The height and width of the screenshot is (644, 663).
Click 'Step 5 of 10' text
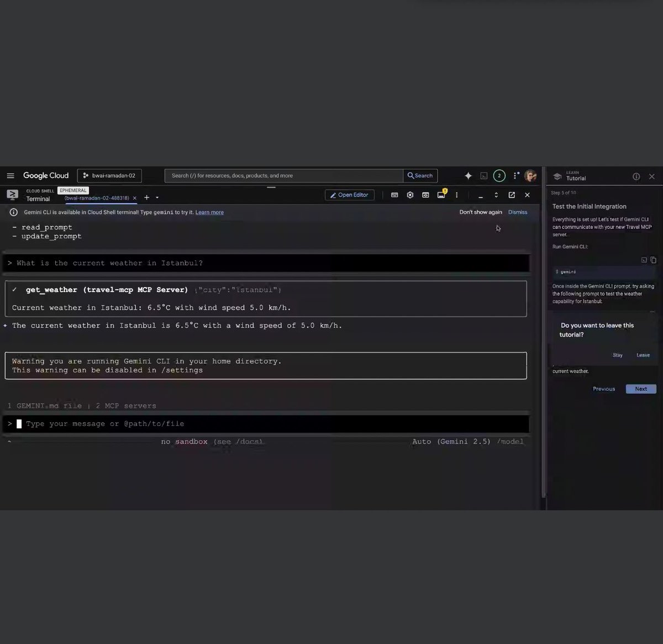(564, 193)
